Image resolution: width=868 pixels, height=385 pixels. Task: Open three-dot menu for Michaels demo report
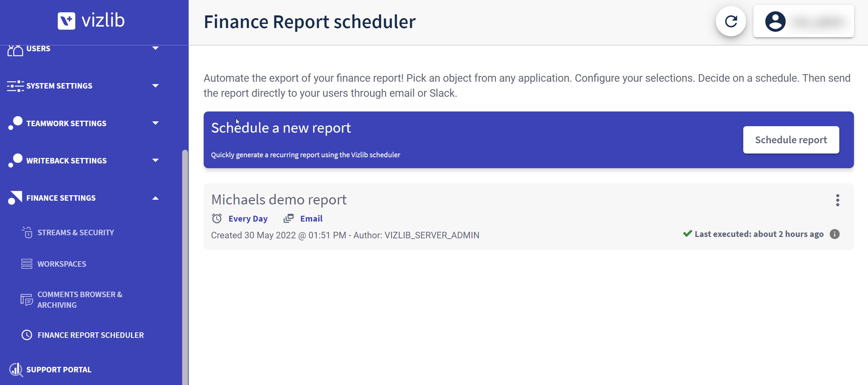pyautogui.click(x=838, y=200)
